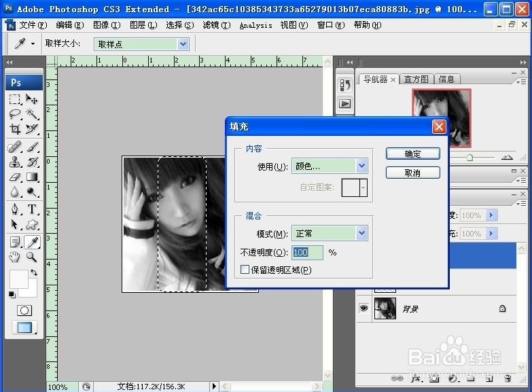Select the Pen tool
532x392 pixels.
(x=14, y=209)
